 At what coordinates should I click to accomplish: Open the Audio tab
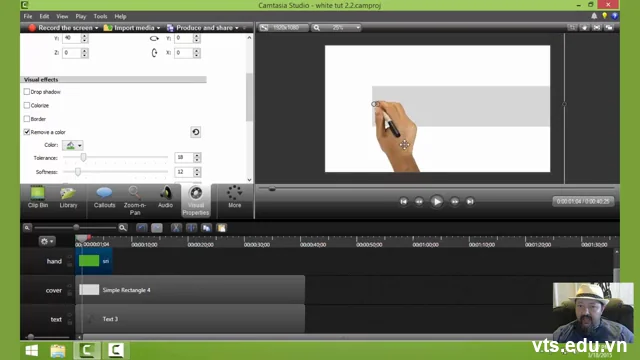[x=165, y=198]
